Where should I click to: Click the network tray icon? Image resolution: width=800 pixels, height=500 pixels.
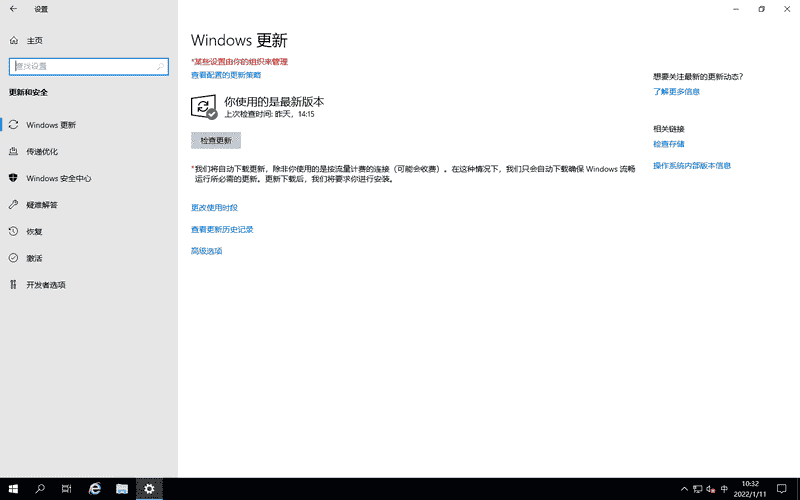(x=697, y=489)
